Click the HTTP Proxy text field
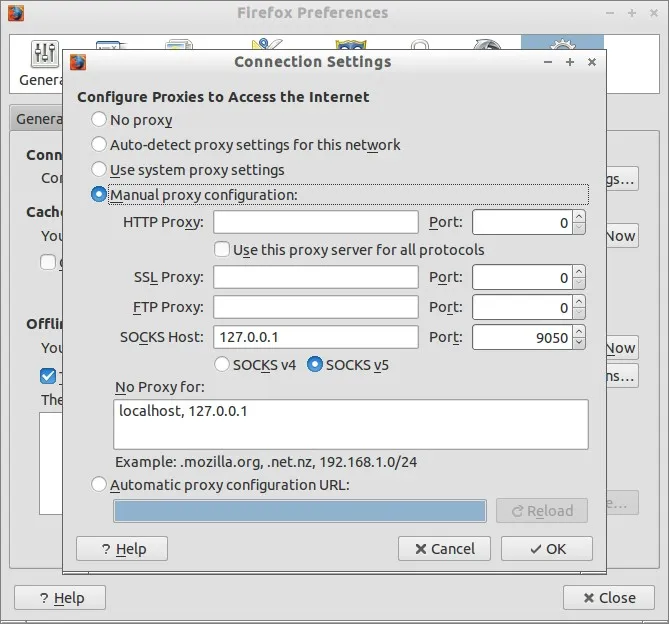The width and height of the screenshot is (669, 624). [x=316, y=222]
